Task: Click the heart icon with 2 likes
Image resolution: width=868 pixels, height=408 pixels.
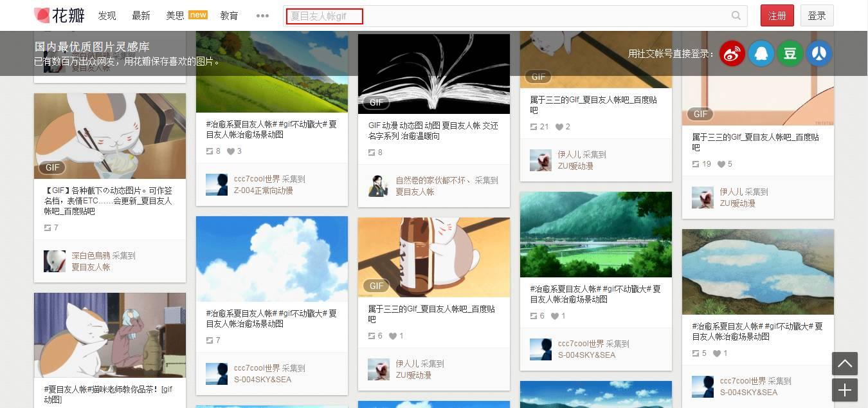Action: point(559,127)
